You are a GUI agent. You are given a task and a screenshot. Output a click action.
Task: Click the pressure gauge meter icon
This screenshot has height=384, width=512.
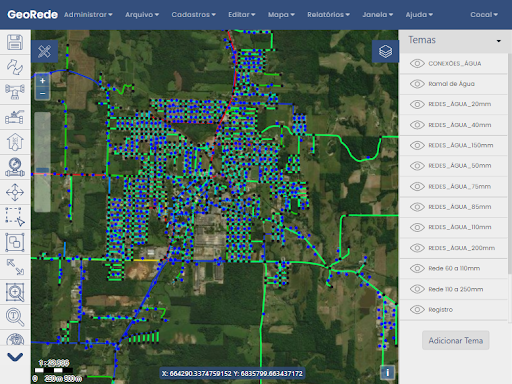coord(15,167)
